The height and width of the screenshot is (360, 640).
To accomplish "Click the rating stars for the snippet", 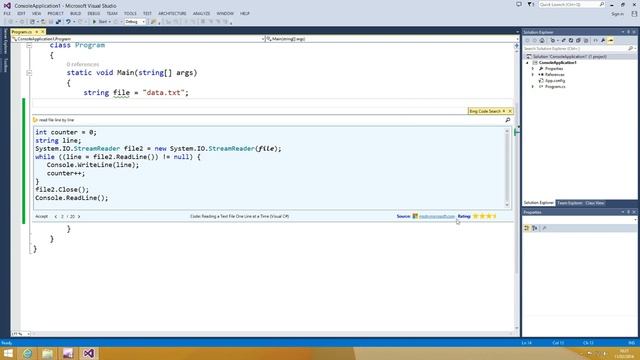I will [485, 216].
